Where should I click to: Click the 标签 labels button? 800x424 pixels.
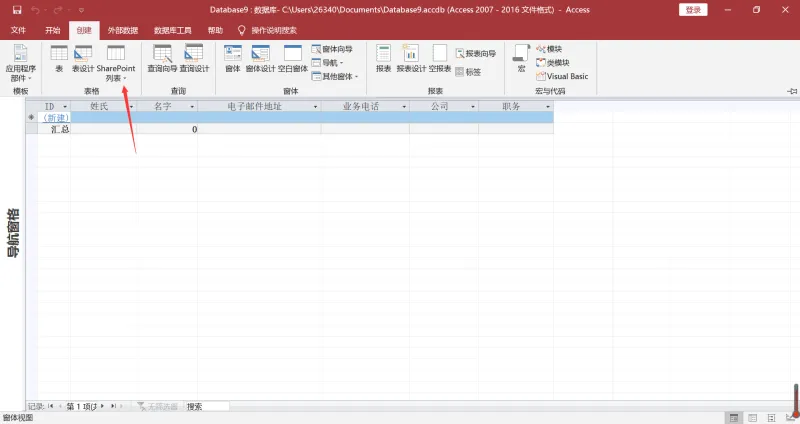pyautogui.click(x=468, y=72)
